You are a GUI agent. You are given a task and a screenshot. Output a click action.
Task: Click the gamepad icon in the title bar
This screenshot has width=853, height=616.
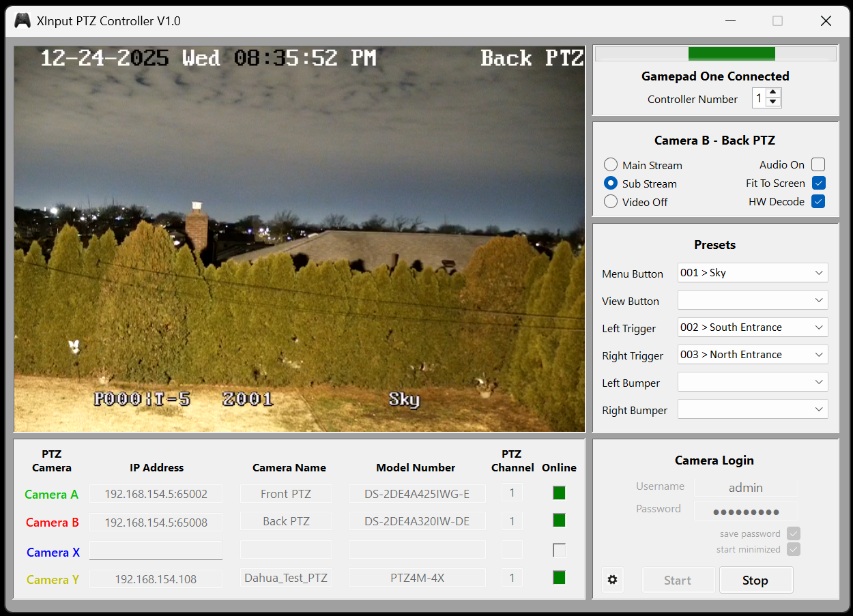(23, 20)
